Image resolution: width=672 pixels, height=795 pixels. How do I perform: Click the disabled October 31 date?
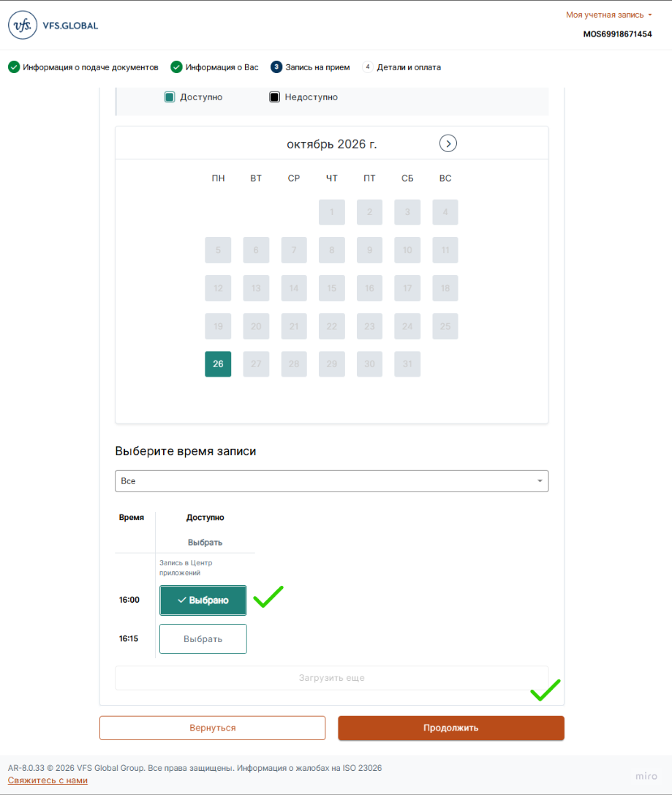coord(407,364)
